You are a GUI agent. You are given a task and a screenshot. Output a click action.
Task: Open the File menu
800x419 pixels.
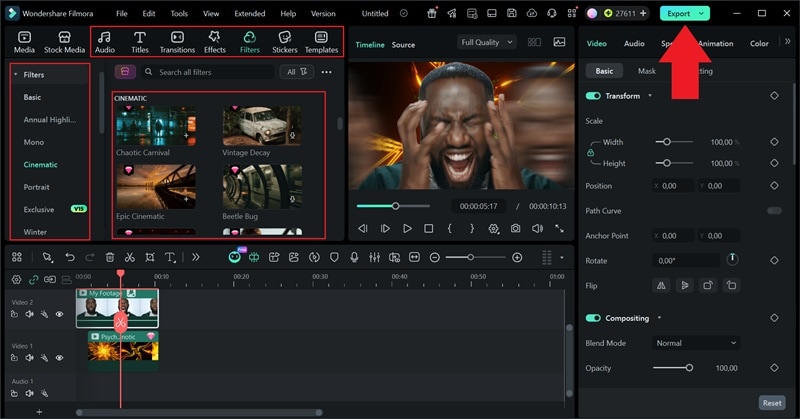point(121,14)
